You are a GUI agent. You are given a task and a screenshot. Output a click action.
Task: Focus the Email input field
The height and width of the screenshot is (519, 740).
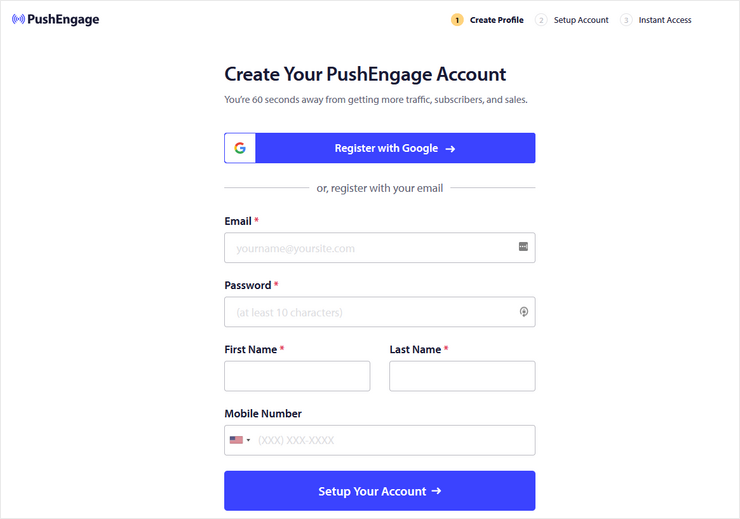[370, 248]
